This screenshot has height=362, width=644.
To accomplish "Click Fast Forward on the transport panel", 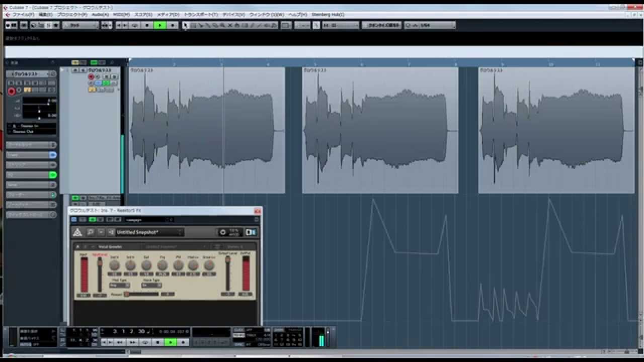I will [x=133, y=342].
